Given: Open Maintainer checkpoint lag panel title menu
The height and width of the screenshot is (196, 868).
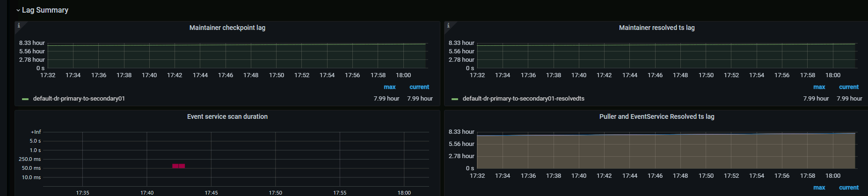Looking at the screenshot, I should (x=227, y=28).
